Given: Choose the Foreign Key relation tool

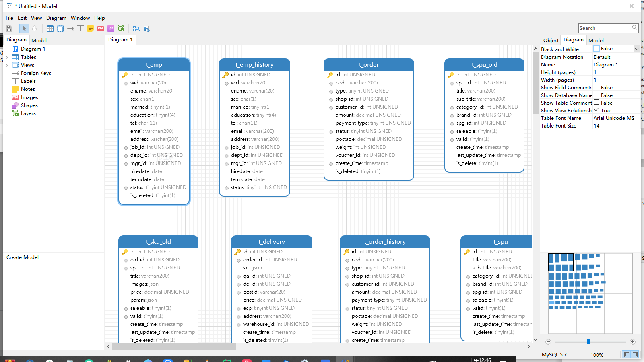Looking at the screenshot, I should 70,29.
